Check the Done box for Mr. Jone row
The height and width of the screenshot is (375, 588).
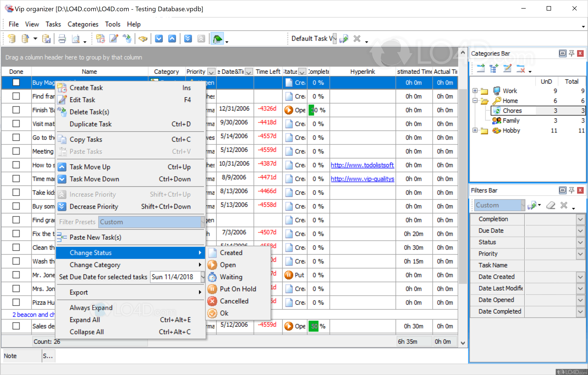pos(16,275)
